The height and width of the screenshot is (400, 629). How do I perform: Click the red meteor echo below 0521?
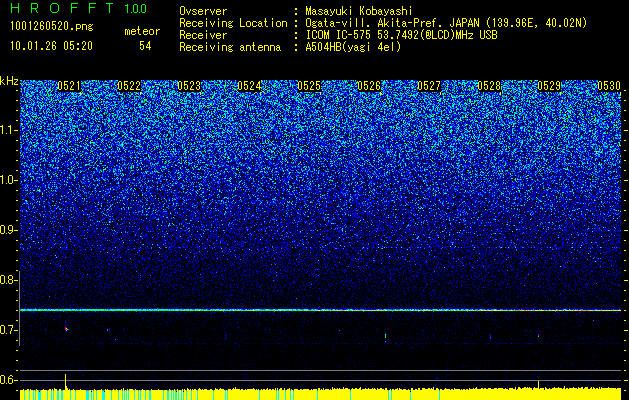66,329
